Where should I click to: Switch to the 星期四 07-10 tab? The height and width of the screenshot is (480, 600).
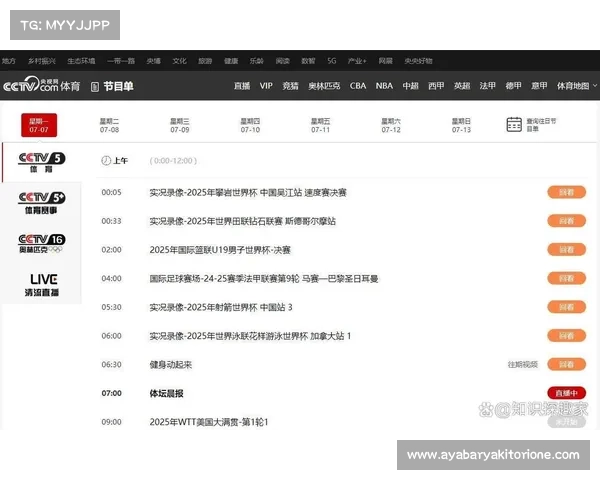[250, 126]
